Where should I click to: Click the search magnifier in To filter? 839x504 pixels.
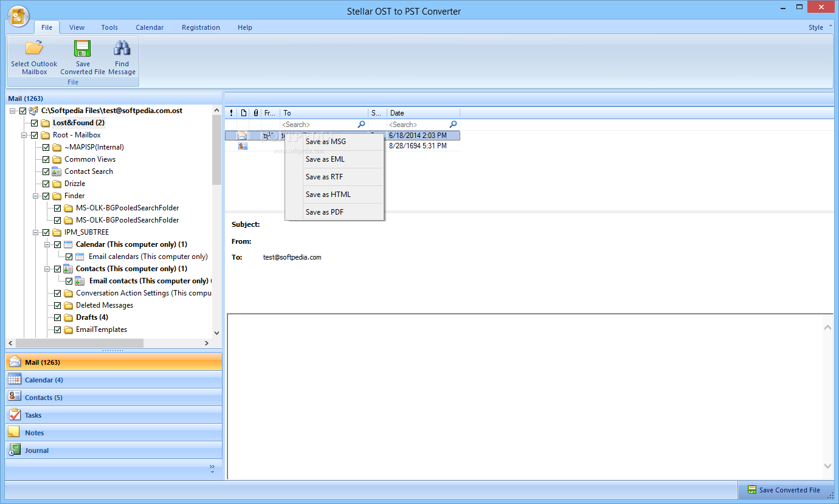point(362,124)
